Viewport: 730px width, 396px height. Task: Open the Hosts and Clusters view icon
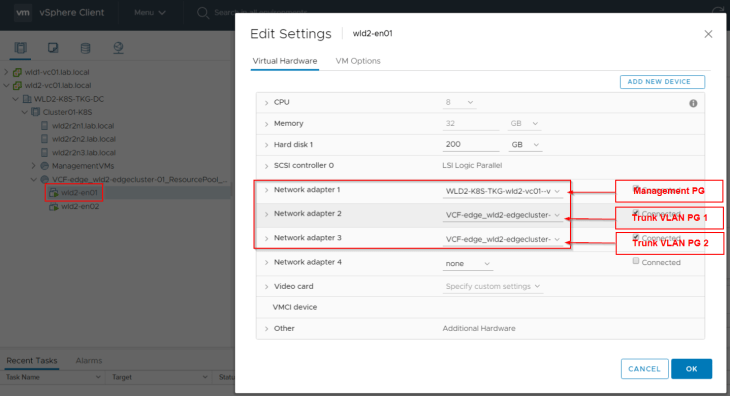(20, 48)
